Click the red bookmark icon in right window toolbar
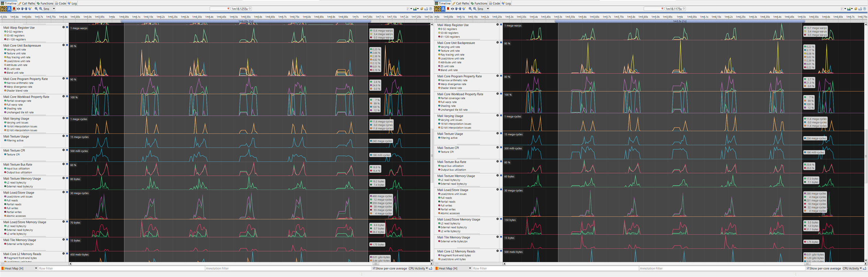Image resolution: width=868 pixels, height=277 pixels. point(448,9)
